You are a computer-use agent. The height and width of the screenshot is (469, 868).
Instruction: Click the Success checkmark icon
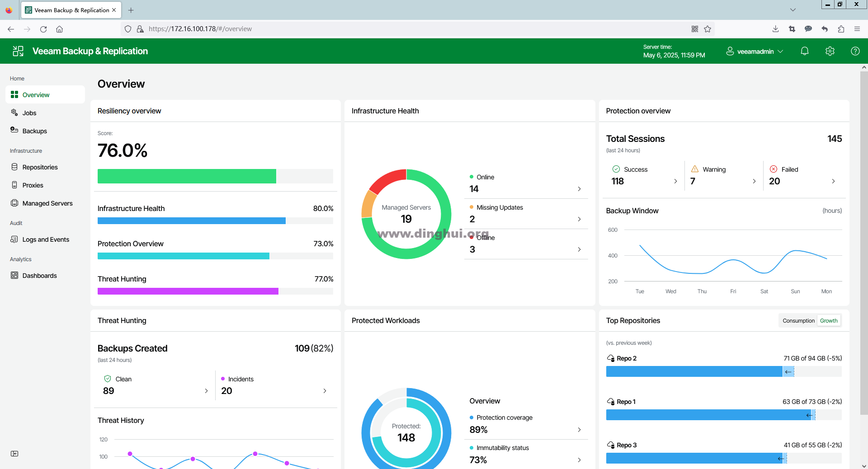616,169
